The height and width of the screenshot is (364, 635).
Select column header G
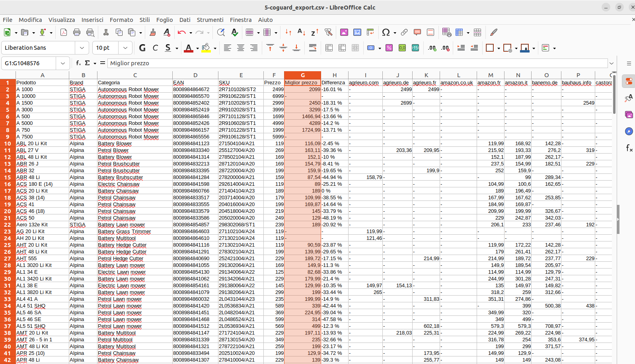pyautogui.click(x=302, y=75)
